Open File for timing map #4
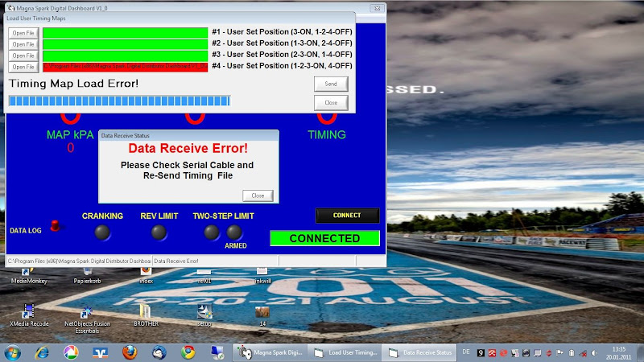 click(23, 67)
